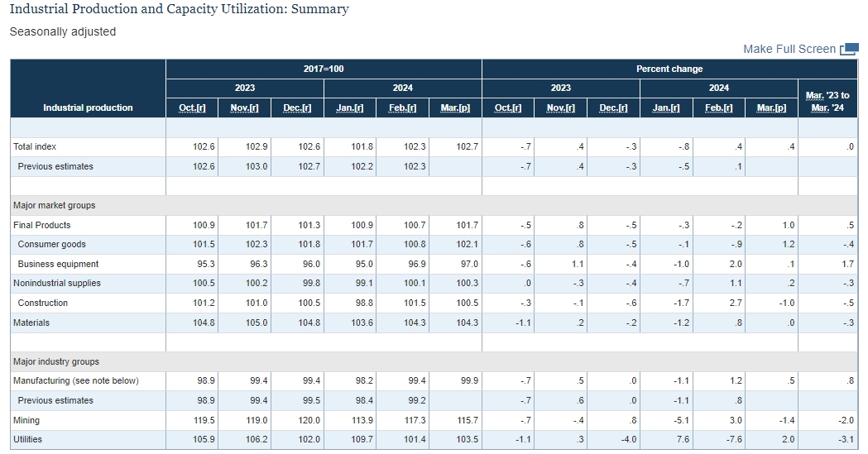Click the Mar. '23 to Mar. '24 header
Image resolution: width=868 pixels, height=454 pixels.
(x=827, y=102)
